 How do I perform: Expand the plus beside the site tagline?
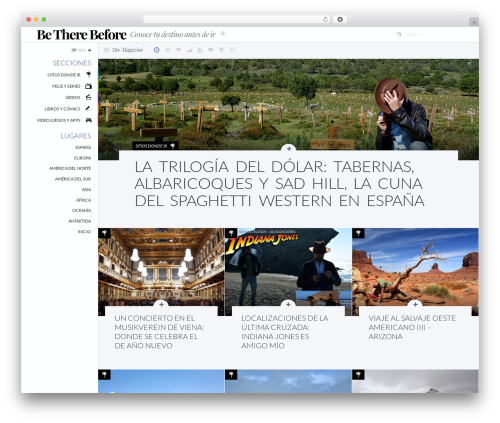223,34
